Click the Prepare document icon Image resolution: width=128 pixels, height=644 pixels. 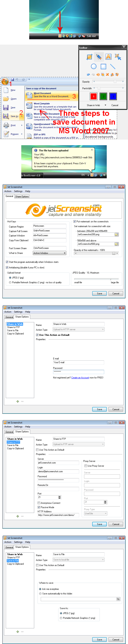(6, 134)
